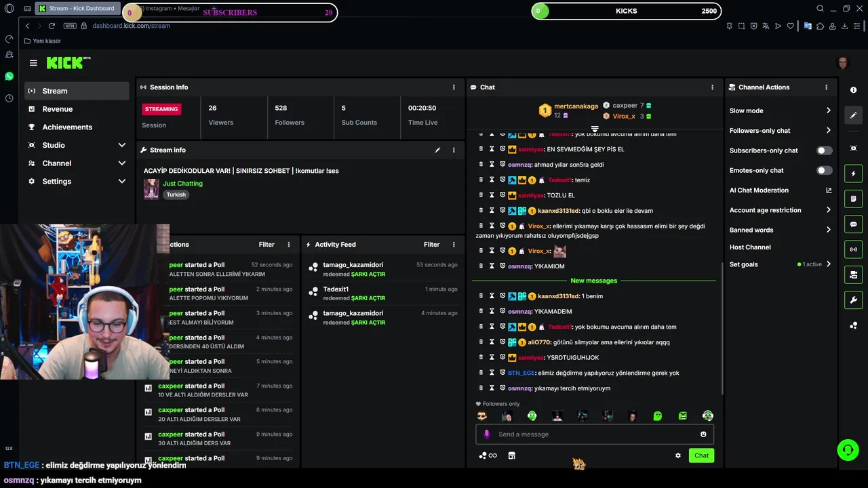Select the green ghost emote
The image size is (868, 488).
(658, 415)
